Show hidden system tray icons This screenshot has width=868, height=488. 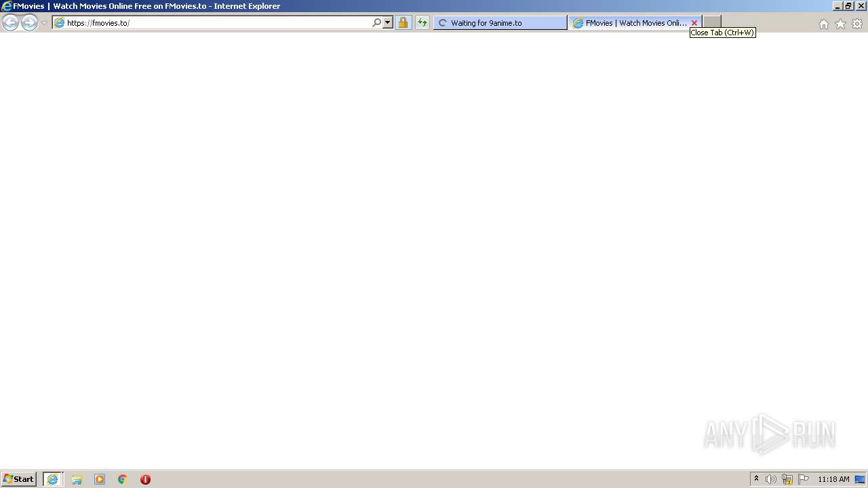click(757, 479)
